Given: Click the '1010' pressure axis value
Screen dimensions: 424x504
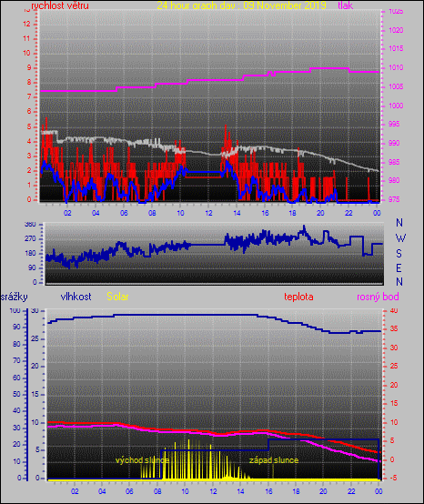Looking at the screenshot, I should [x=396, y=68].
